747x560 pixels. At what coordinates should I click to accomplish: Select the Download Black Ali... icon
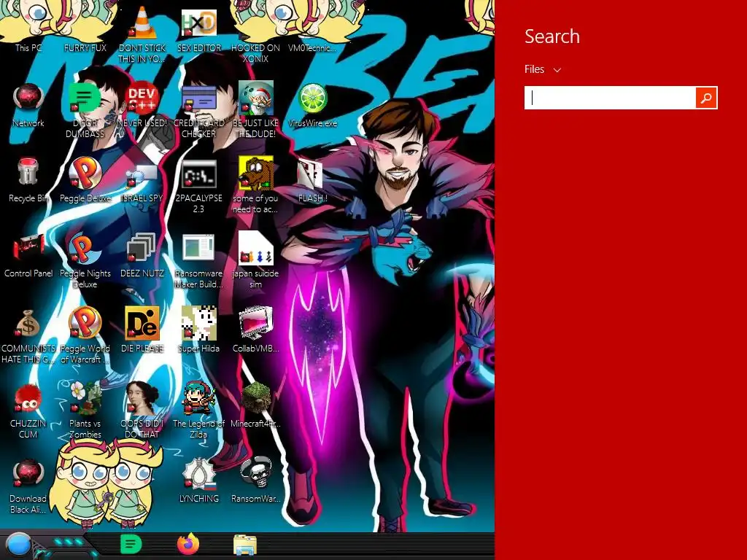coord(28,486)
